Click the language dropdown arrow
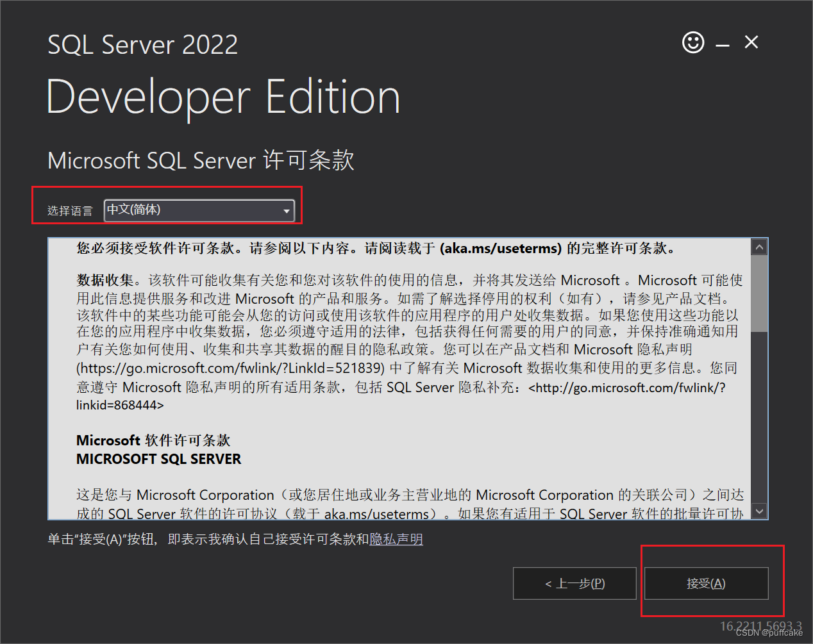 click(287, 211)
